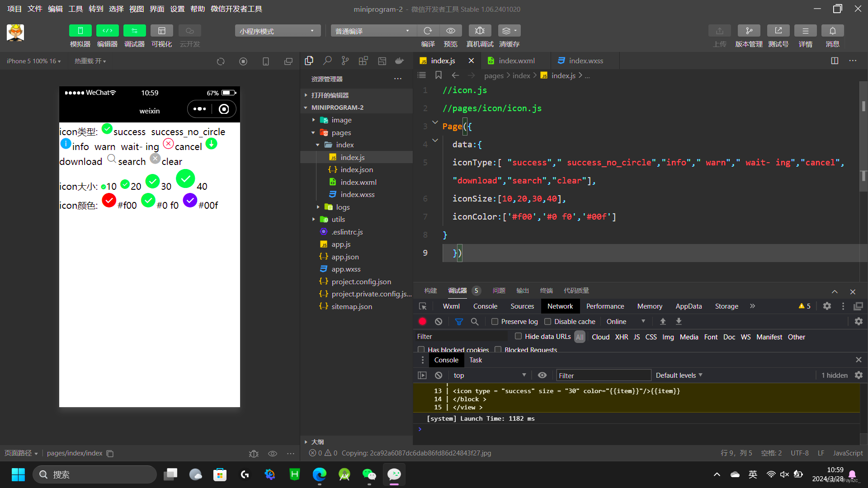Open the messages bell icon
This screenshot has height=488, width=868.
click(x=832, y=31)
